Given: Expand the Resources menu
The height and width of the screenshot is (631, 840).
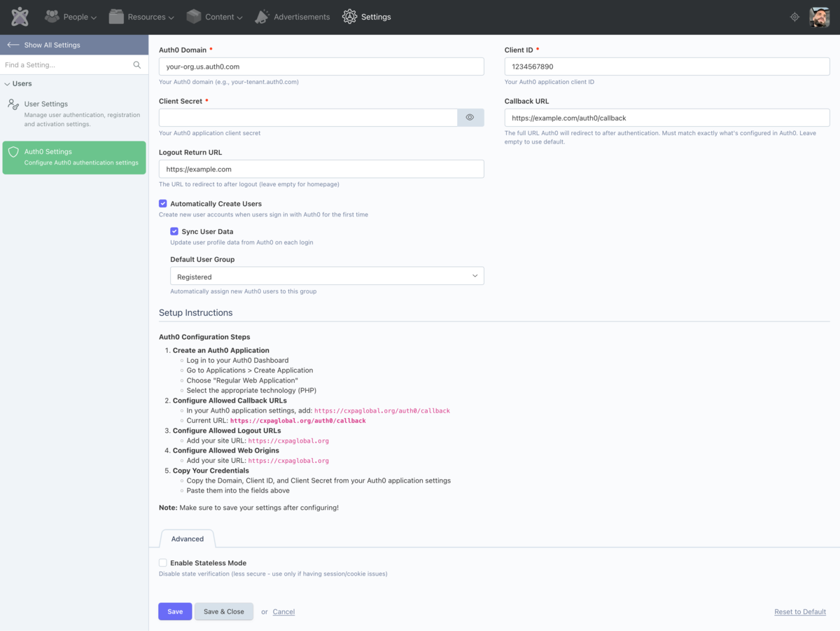Looking at the screenshot, I should point(141,17).
